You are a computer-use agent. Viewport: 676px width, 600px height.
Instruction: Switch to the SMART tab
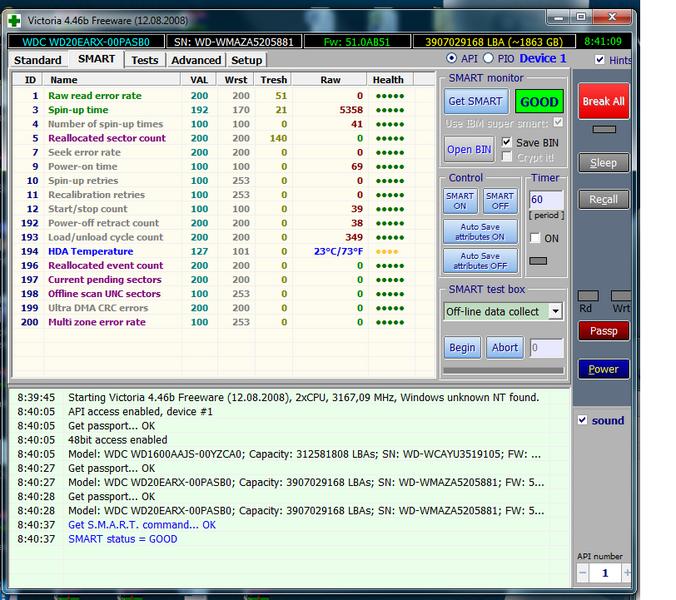click(x=96, y=59)
